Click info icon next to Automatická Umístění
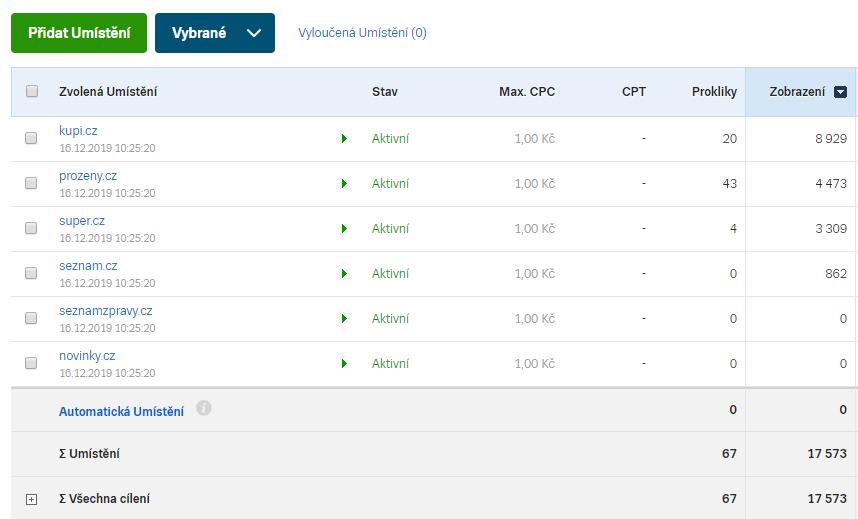 pyautogui.click(x=204, y=408)
